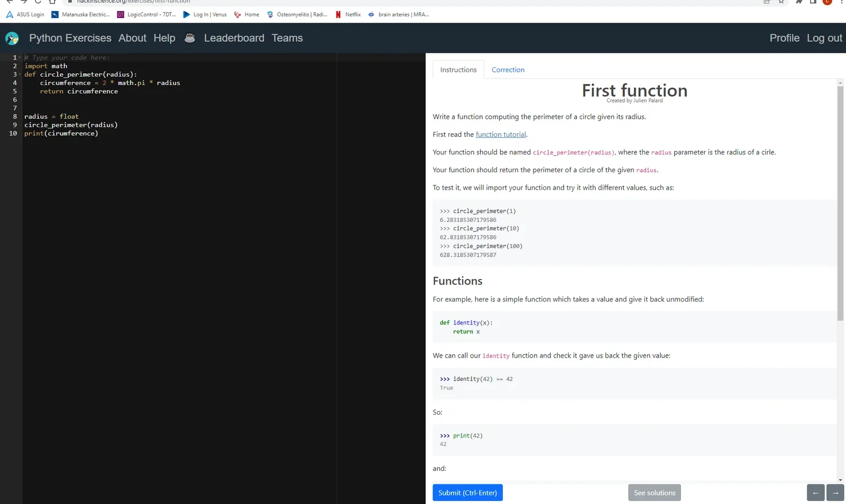Go to next exercise with right arrow
The height and width of the screenshot is (504, 846).
coord(835,493)
